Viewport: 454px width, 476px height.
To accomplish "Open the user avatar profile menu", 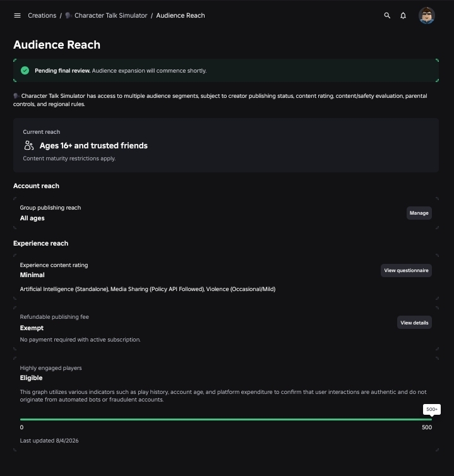I will 427,16.
